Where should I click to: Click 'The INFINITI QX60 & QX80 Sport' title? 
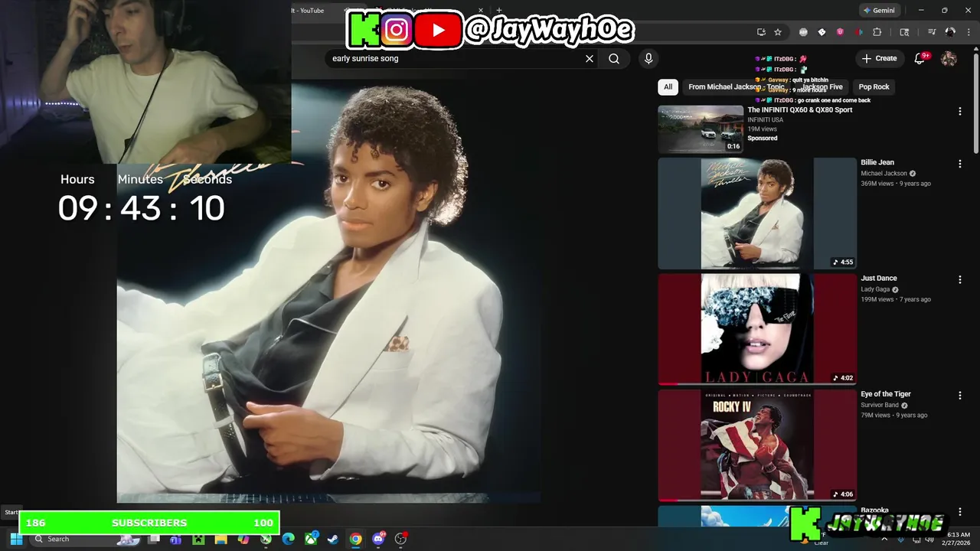tap(800, 110)
